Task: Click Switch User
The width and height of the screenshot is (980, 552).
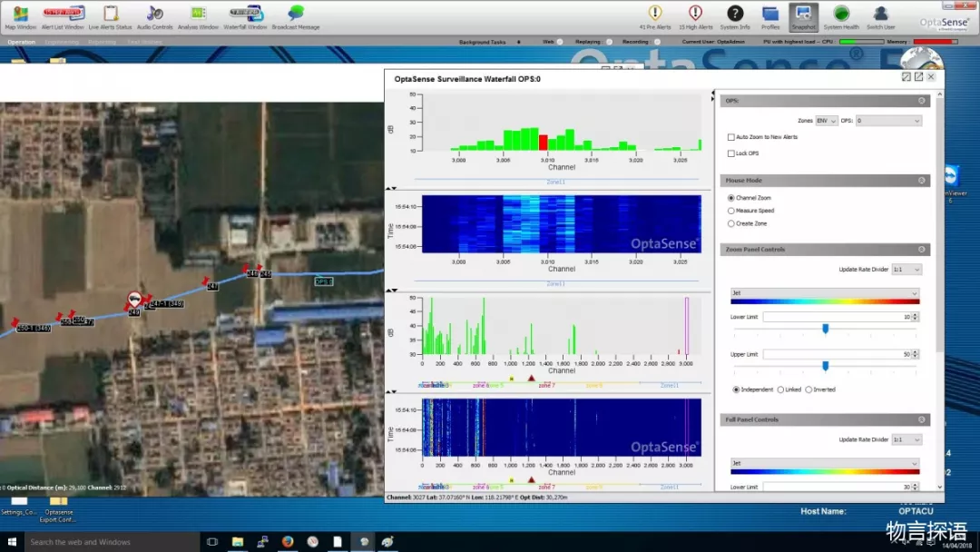Action: click(880, 17)
